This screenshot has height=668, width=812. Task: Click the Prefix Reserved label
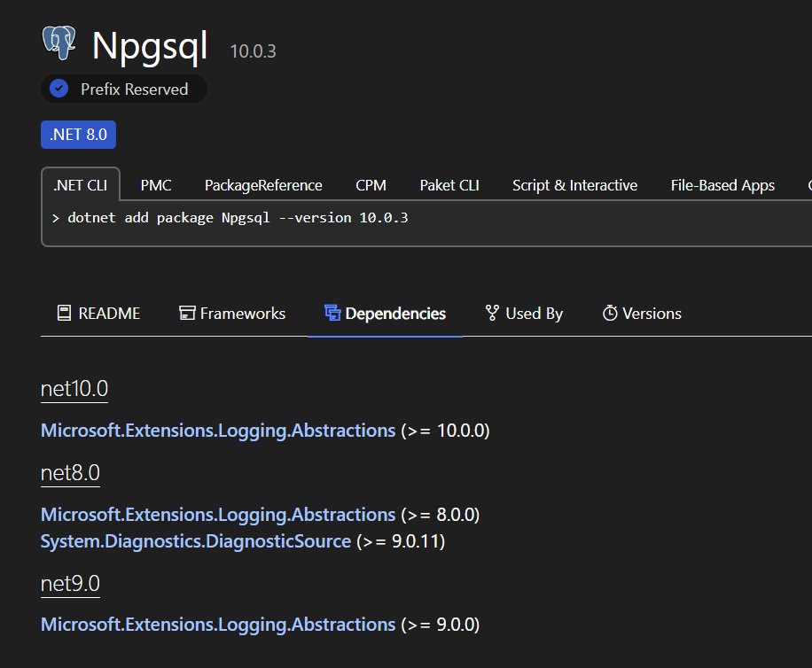coord(135,89)
